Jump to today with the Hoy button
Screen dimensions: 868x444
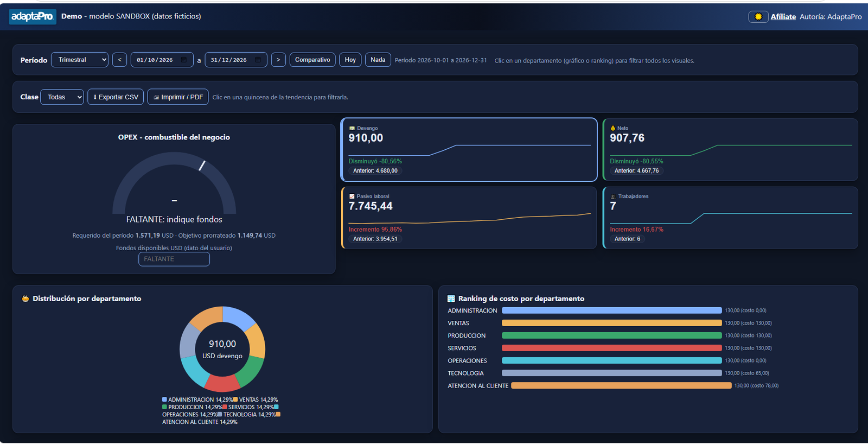[350, 60]
